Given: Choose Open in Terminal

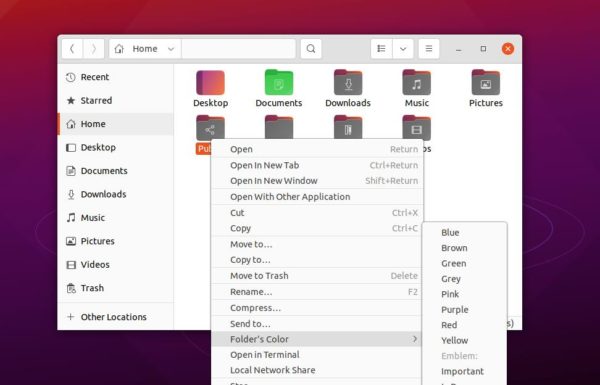Looking at the screenshot, I should pyautogui.click(x=317, y=355).
